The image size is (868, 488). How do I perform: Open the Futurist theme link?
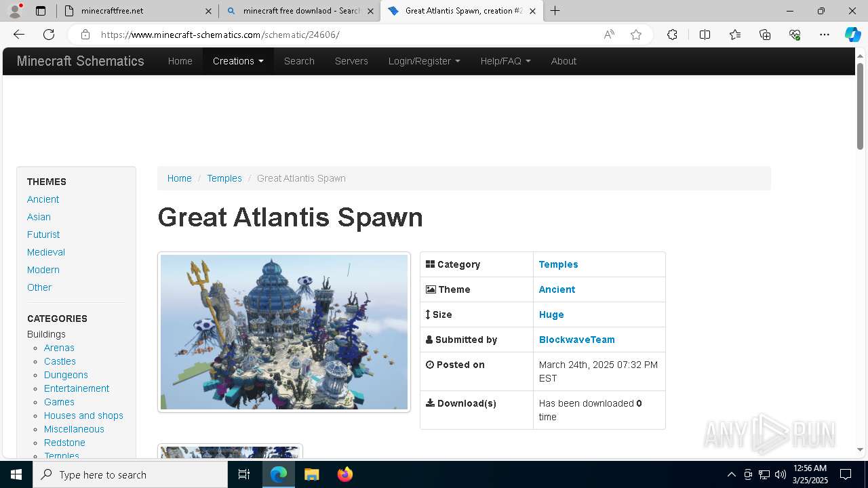[43, 235]
